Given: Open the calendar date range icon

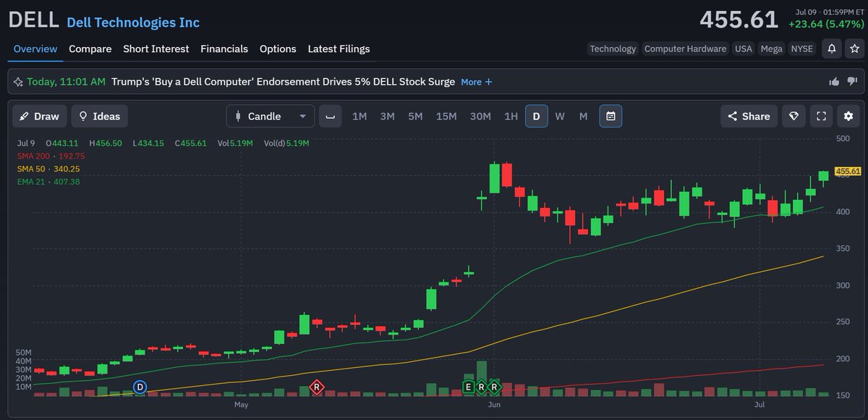Looking at the screenshot, I should [610, 116].
